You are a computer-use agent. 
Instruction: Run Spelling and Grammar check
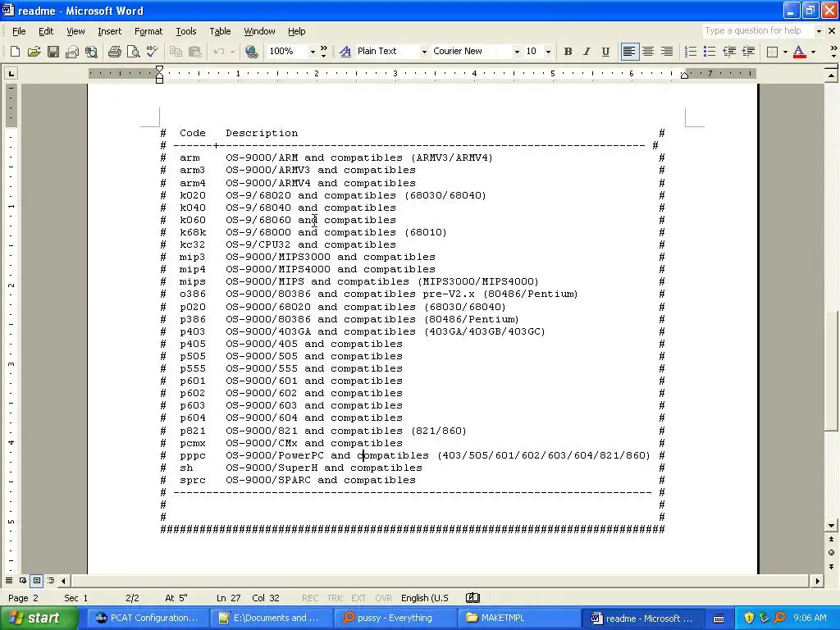(x=152, y=52)
